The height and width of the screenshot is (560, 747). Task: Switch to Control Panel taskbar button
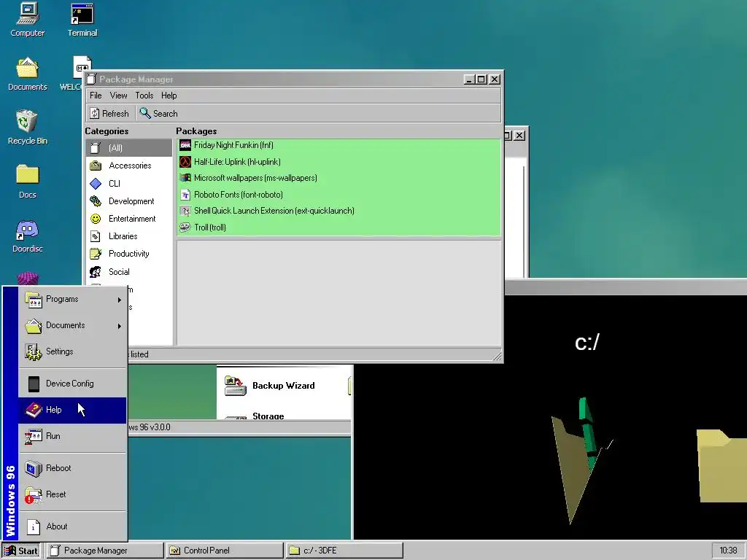pyautogui.click(x=225, y=551)
